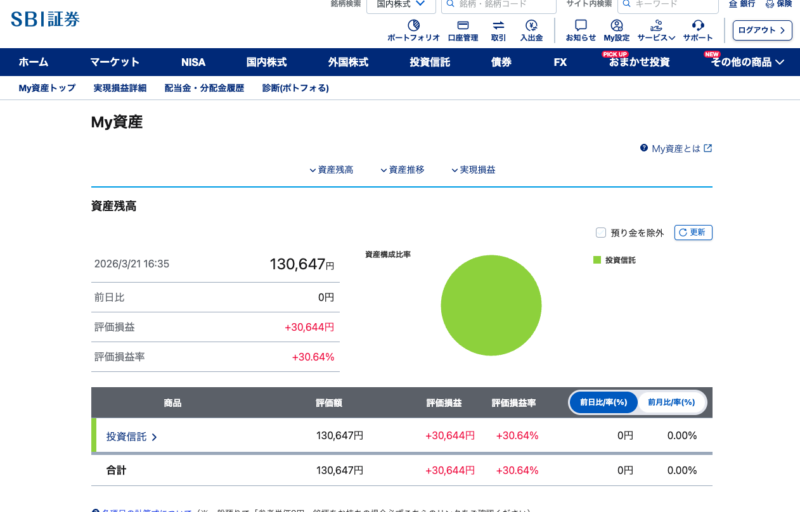This screenshot has width=800, height=512.
Task: Click the 口座管理 card icon
Action: [x=463, y=25]
